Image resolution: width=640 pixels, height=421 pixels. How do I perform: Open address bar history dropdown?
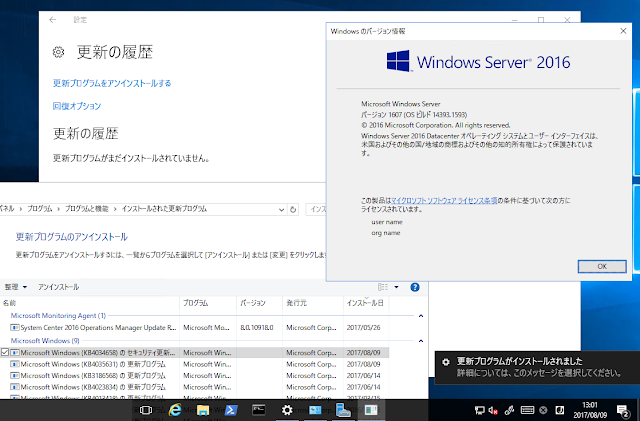pos(281,209)
